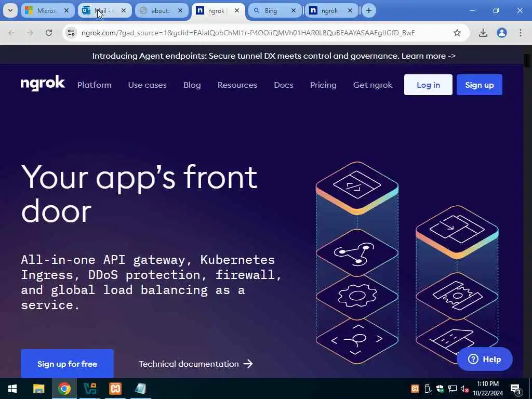The width and height of the screenshot is (532, 399).
Task: Open the Help chat widget
Action: (x=485, y=359)
